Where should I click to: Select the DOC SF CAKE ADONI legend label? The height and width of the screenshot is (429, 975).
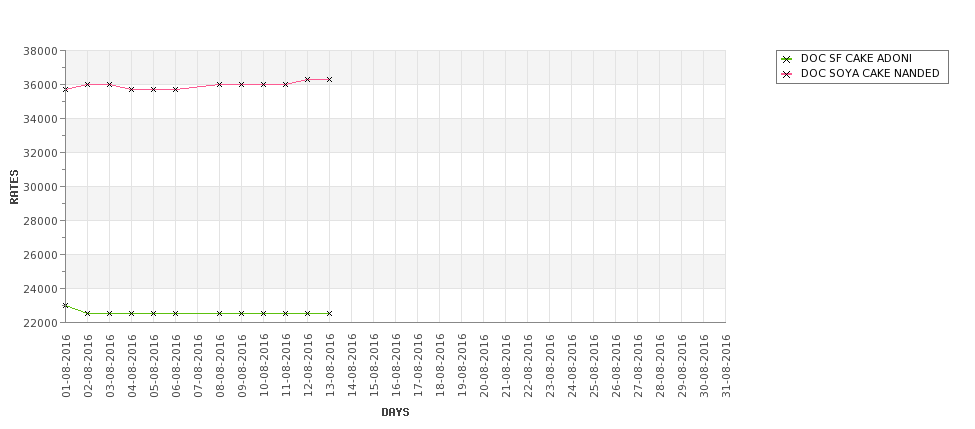point(856,58)
